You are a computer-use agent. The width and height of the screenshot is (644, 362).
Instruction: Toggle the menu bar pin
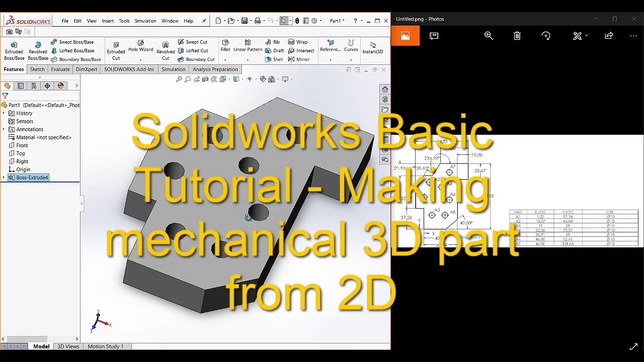[x=204, y=21]
